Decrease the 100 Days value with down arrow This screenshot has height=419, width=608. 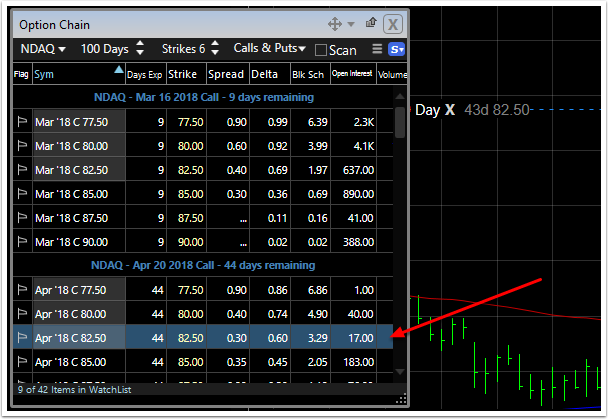click(x=140, y=52)
